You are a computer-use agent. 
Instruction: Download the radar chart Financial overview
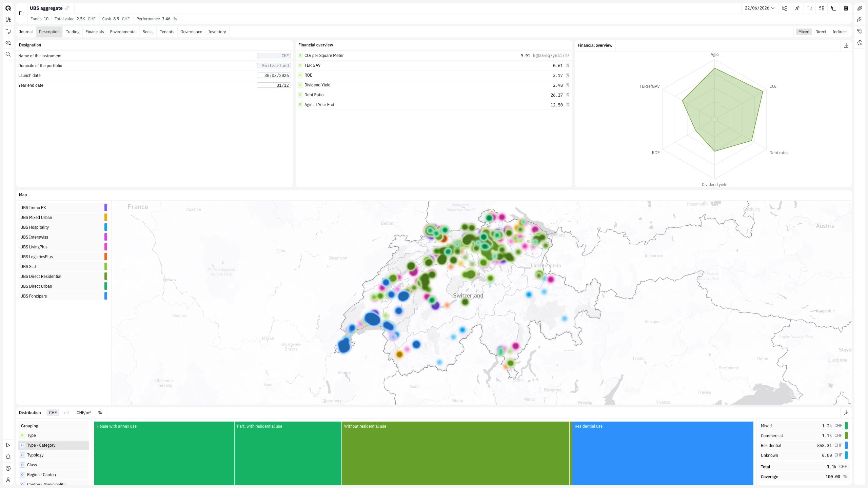click(846, 45)
